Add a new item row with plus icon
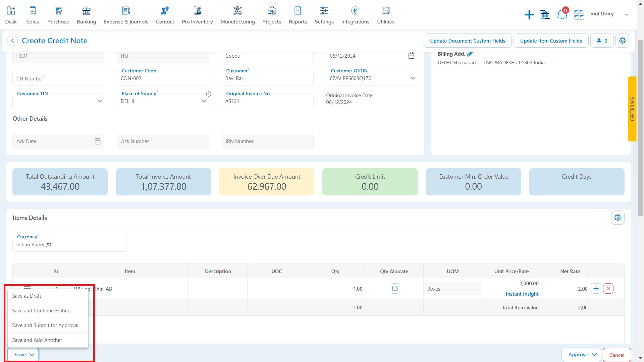This screenshot has height=362, width=644. (596, 288)
